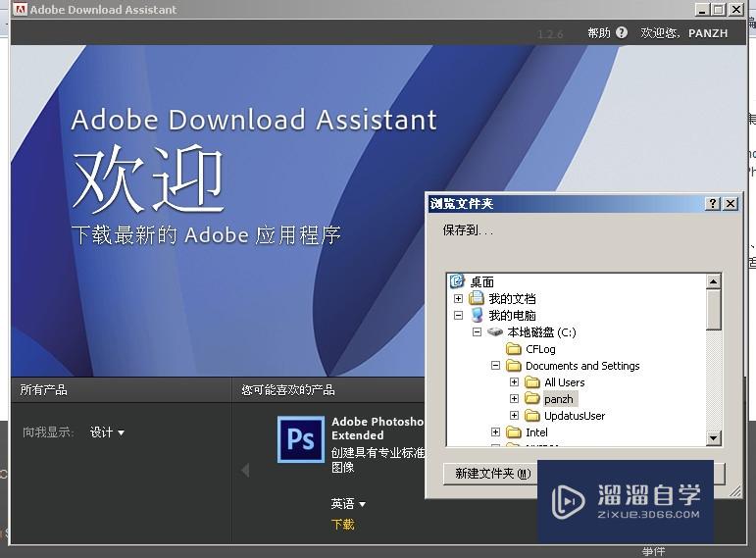756x558 pixels.
Task: Click the 新建文件夹 (M) button
Action: (491, 474)
